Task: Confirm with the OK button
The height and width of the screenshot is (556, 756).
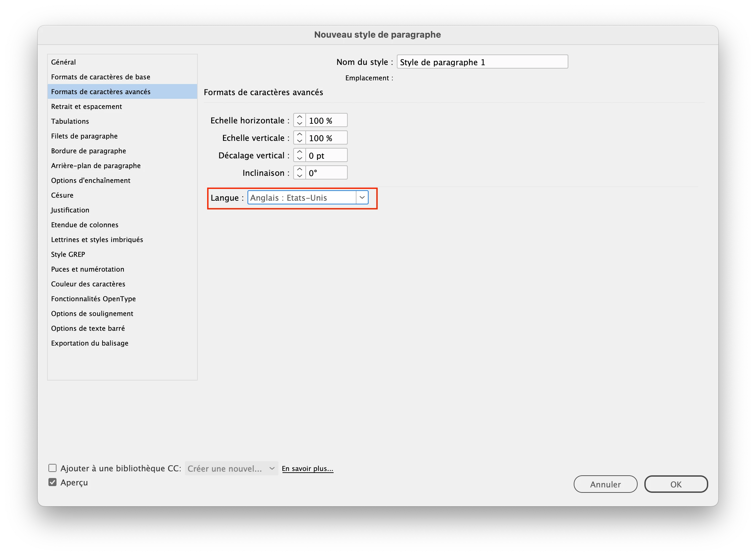Action: (x=676, y=484)
